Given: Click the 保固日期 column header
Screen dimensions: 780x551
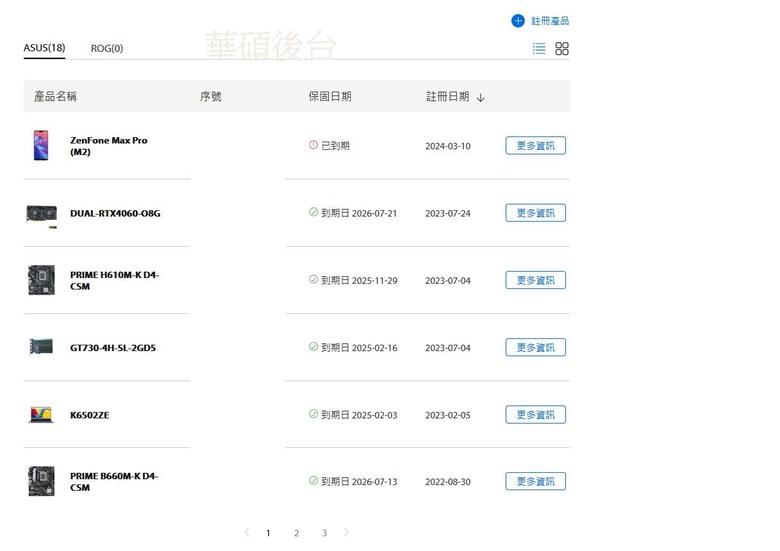Looking at the screenshot, I should [x=330, y=96].
